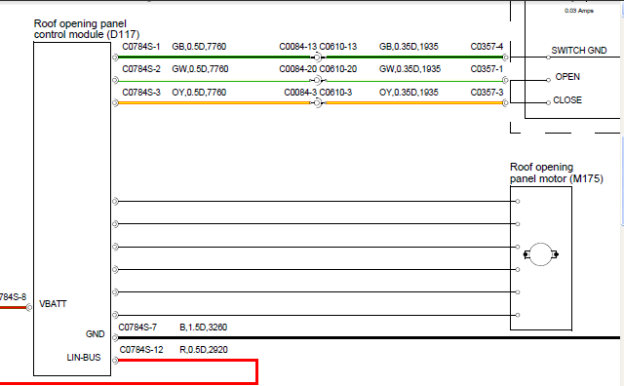Click the GND terminal label in module
Screen dimensions: 624x386
[x=95, y=334]
